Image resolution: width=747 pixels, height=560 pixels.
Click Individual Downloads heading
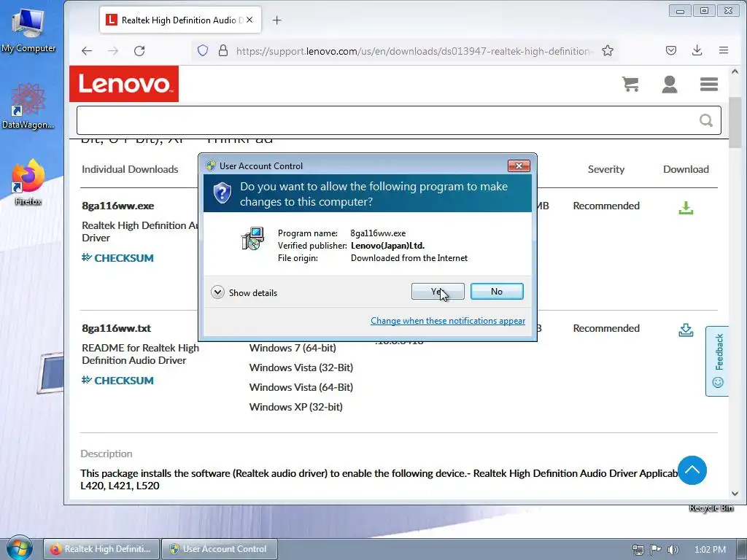(x=130, y=169)
